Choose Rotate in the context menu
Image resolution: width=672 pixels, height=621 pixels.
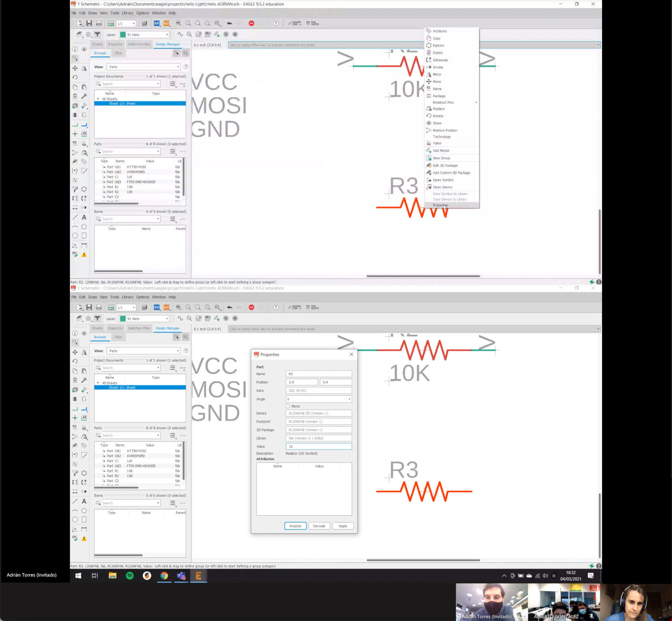click(452, 116)
